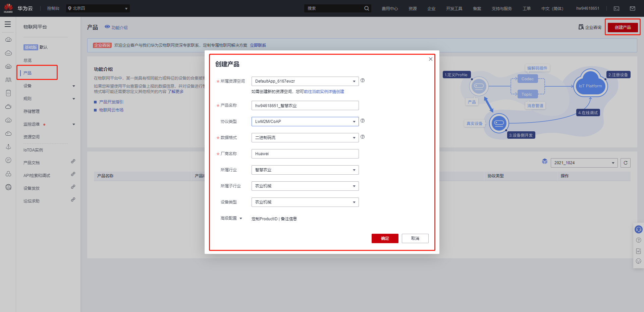Viewport: 644px width, 312px height.
Task: Click the red 确定 button
Action: pos(385,238)
